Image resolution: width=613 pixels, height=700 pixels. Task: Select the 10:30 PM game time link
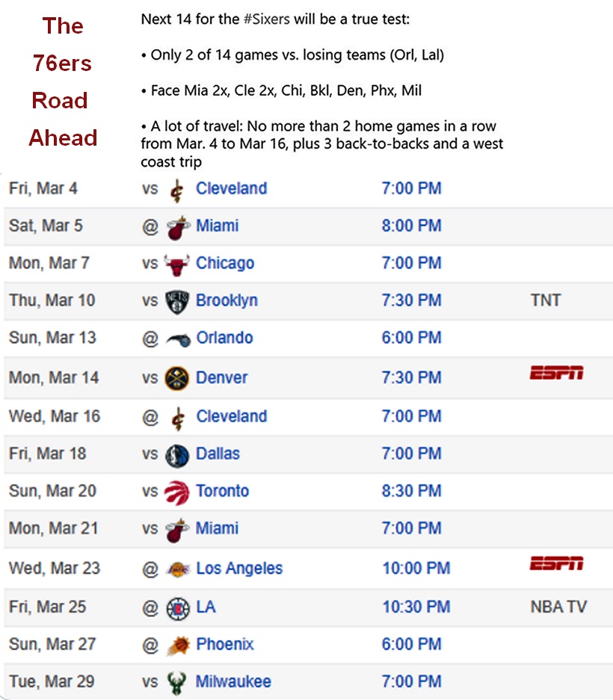(x=416, y=607)
